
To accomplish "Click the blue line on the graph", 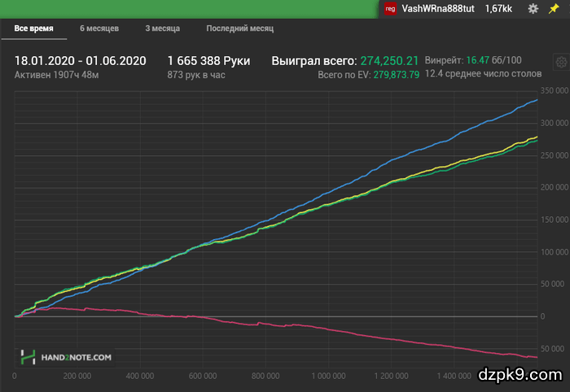I will click(407, 169).
